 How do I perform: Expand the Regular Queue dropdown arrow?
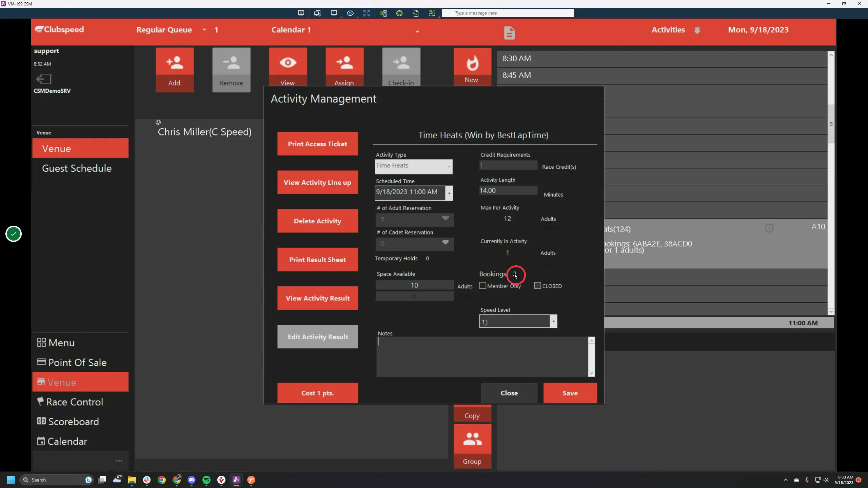[x=204, y=30]
